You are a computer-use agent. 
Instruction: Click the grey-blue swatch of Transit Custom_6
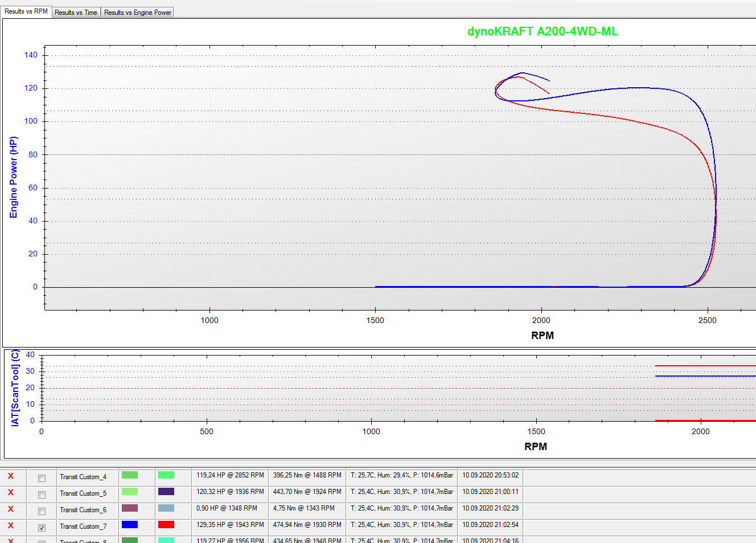click(166, 508)
